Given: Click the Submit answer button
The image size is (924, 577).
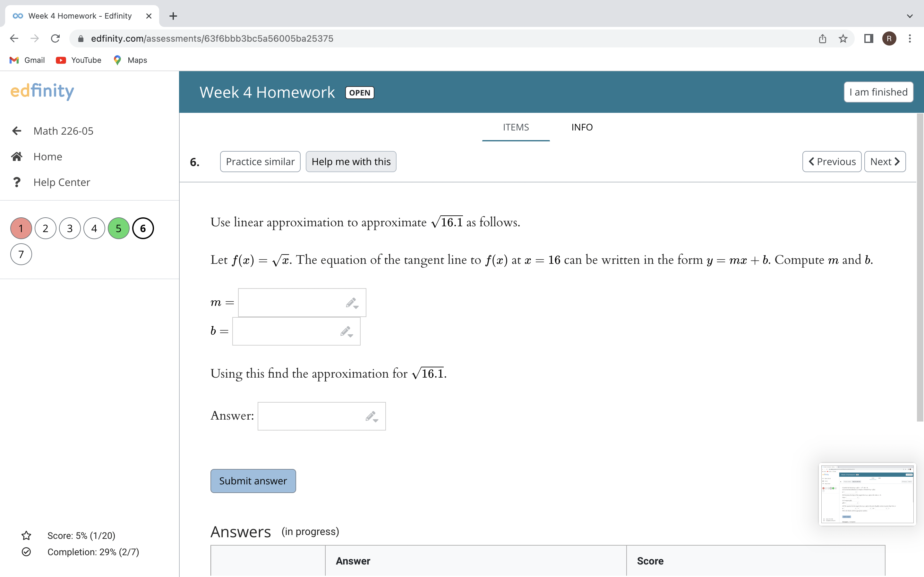Looking at the screenshot, I should 253,481.
